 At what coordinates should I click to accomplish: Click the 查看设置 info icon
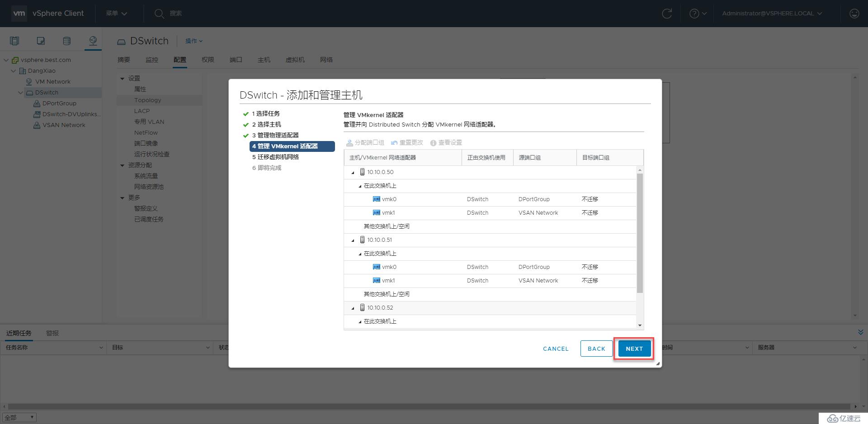(x=433, y=143)
